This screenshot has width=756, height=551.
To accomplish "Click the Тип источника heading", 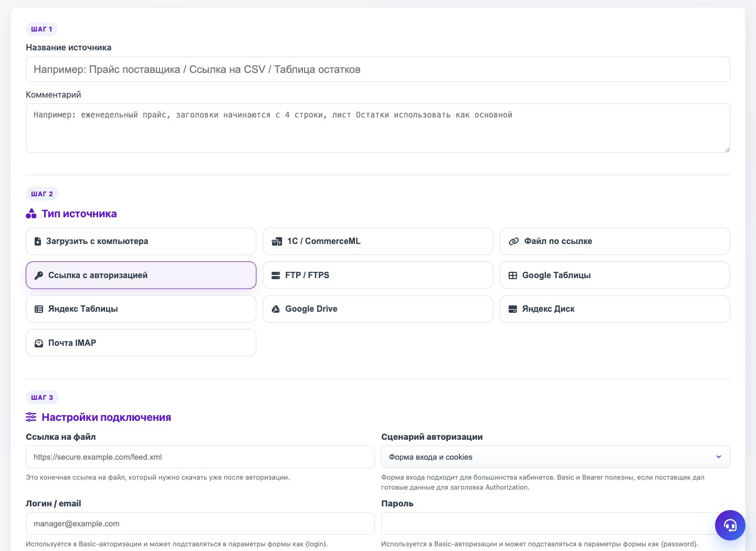I will tap(79, 214).
